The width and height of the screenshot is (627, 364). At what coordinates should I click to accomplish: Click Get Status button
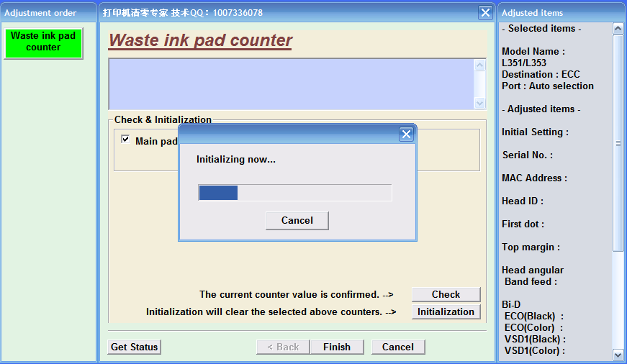coord(134,347)
